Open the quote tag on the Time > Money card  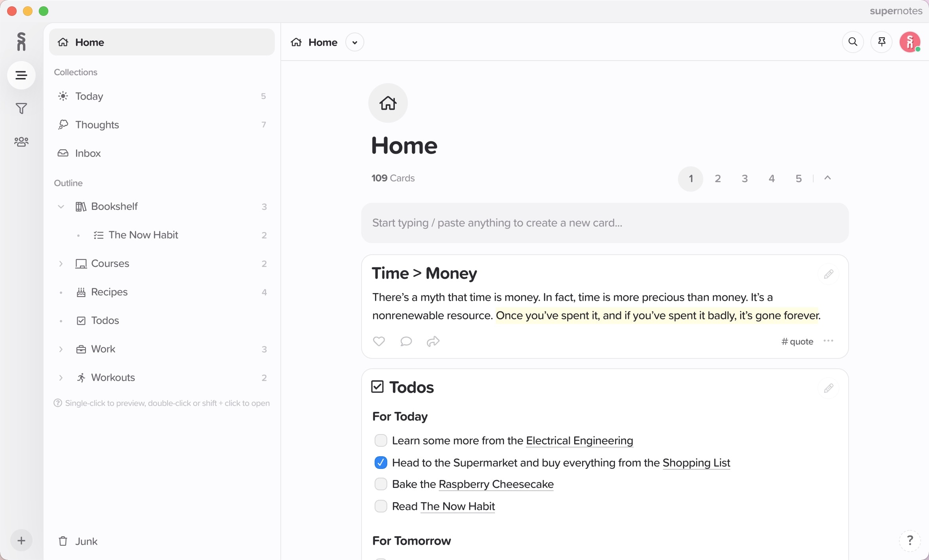[797, 341]
